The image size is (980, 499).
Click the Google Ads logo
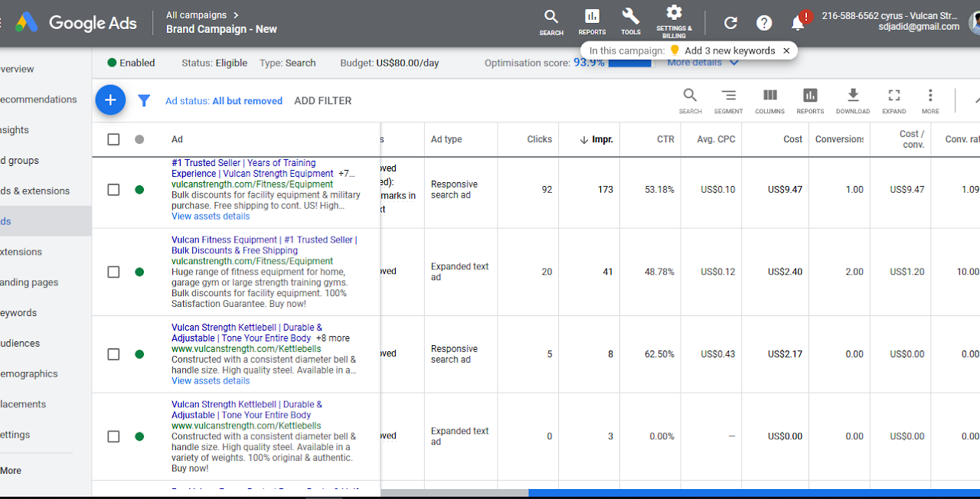pos(75,22)
